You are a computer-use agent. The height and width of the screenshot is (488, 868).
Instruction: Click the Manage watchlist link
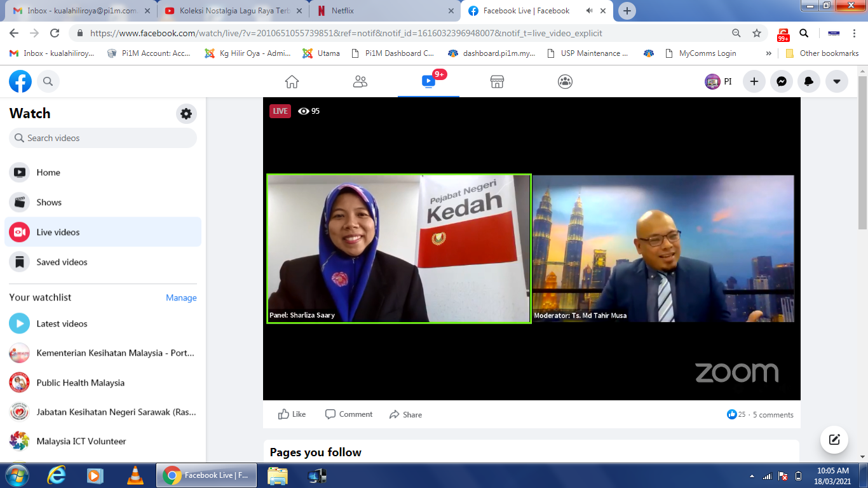(181, 297)
